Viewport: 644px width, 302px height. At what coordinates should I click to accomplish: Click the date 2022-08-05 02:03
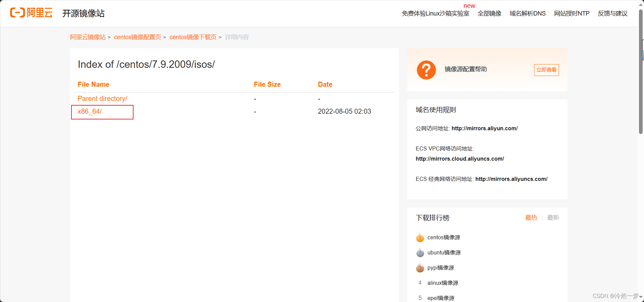point(344,111)
